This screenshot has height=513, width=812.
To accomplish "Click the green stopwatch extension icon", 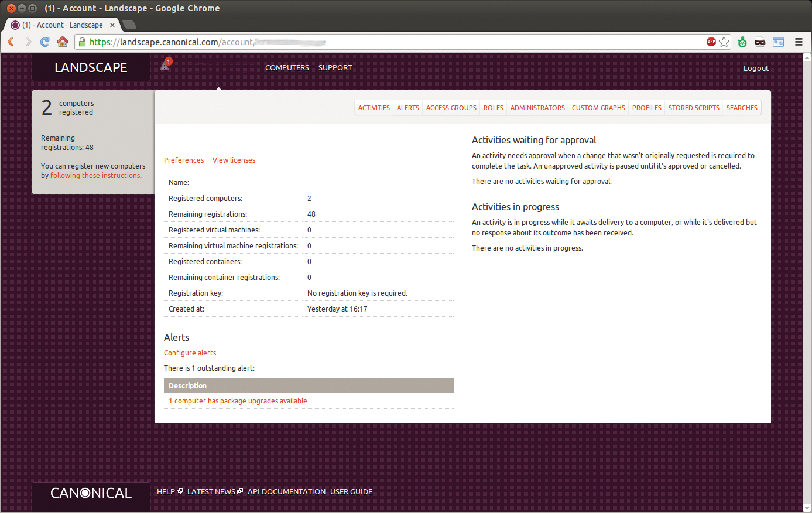I will point(742,42).
